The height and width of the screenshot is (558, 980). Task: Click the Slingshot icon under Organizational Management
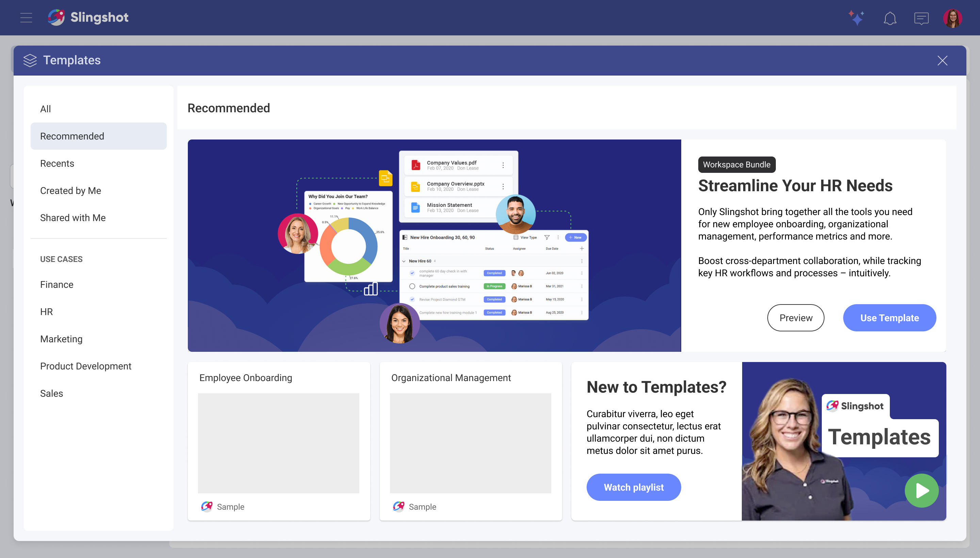coord(398,507)
